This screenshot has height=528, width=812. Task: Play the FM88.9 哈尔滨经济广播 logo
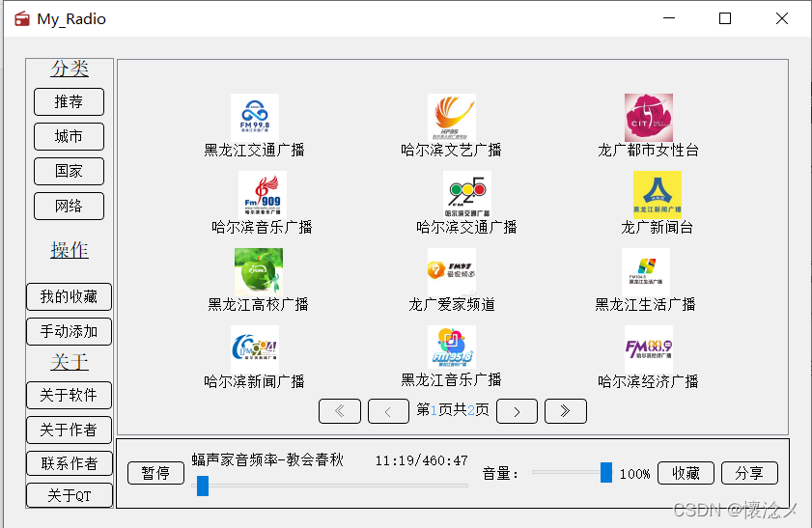[649, 348]
